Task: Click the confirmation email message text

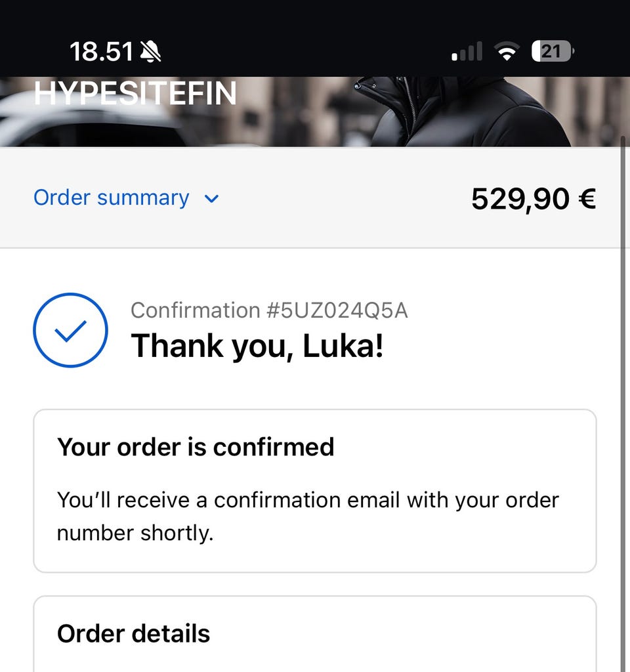Action: (x=308, y=516)
